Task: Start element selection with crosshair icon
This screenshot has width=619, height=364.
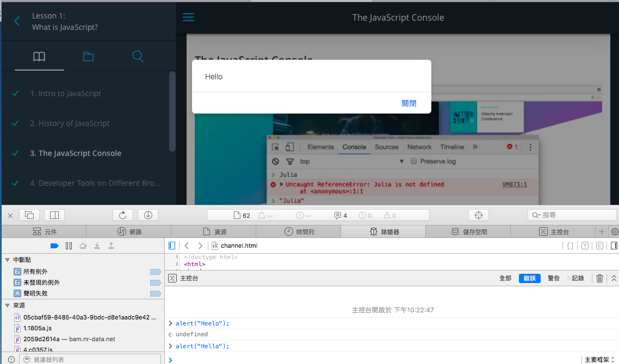Action: pos(479,215)
